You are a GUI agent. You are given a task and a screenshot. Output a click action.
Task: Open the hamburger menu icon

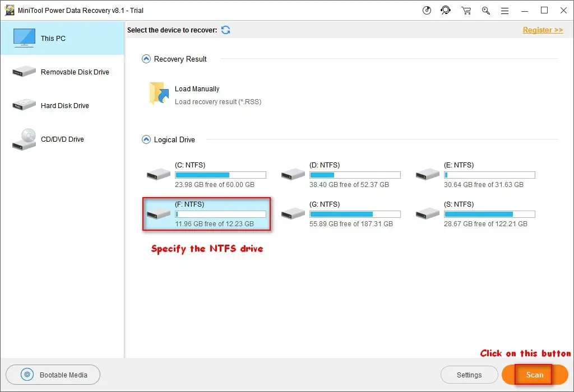[x=505, y=11]
